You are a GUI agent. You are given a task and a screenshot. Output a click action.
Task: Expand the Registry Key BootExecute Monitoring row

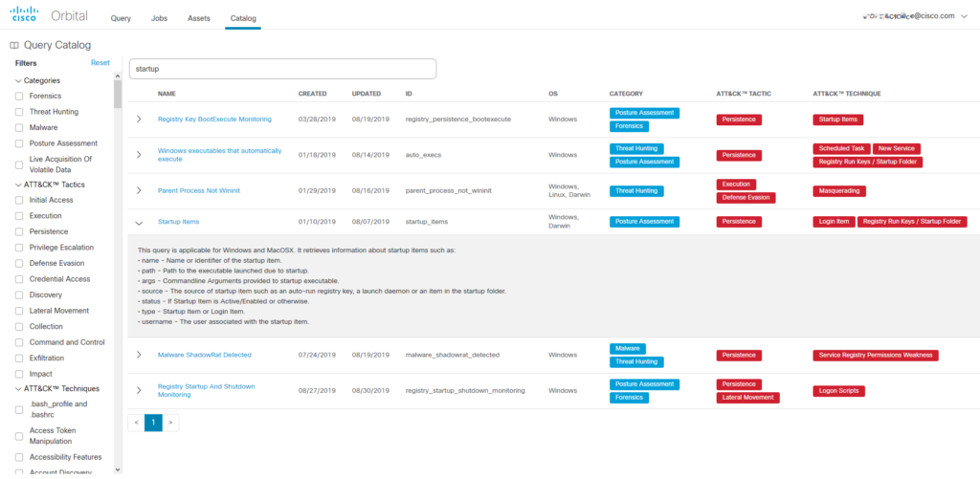click(x=139, y=120)
